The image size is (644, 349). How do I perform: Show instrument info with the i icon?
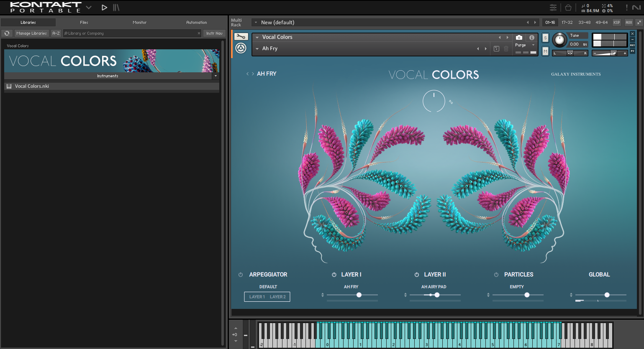coord(531,37)
